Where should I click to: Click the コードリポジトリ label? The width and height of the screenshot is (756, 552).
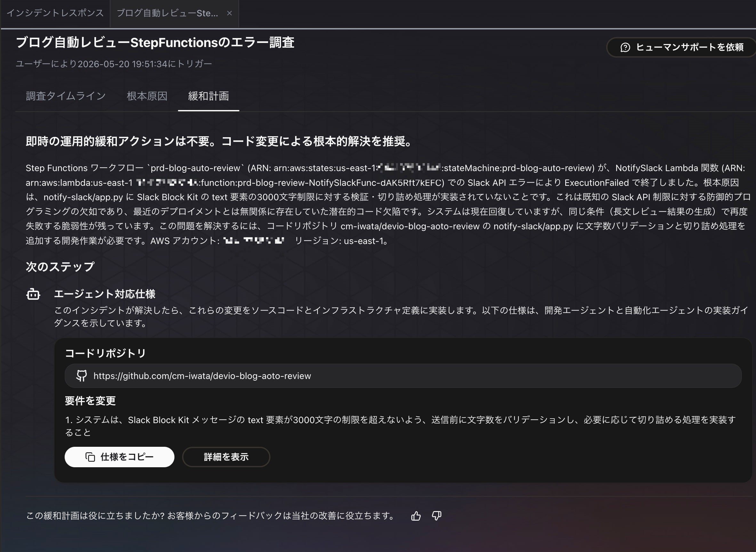pos(105,353)
